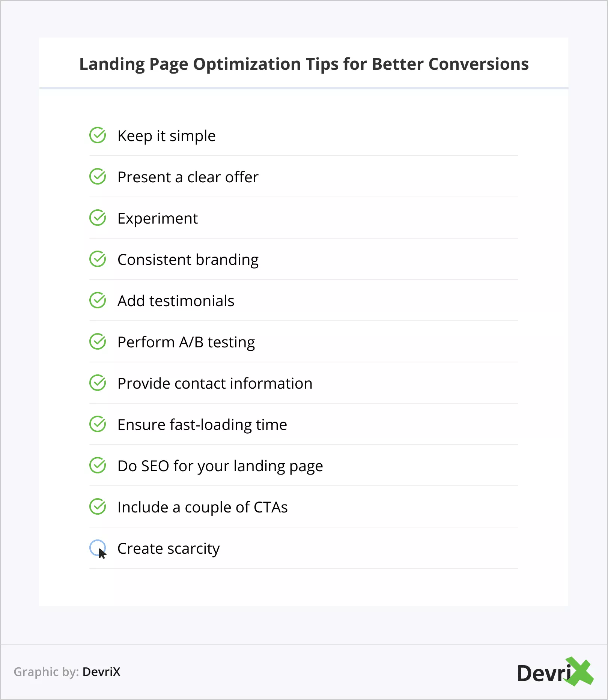The width and height of the screenshot is (608, 700).
Task: Click the DevriX logo in the footer
Action: click(x=555, y=672)
